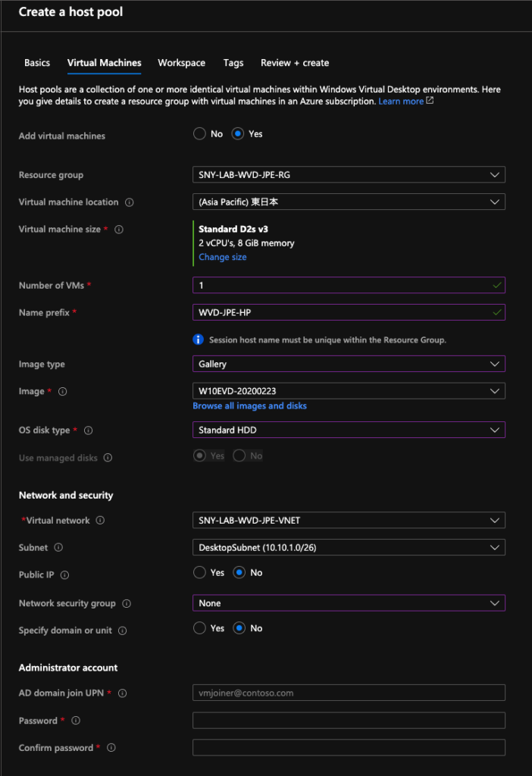Image resolution: width=532 pixels, height=776 pixels.
Task: Go to the Review + create tab
Action: pos(295,63)
